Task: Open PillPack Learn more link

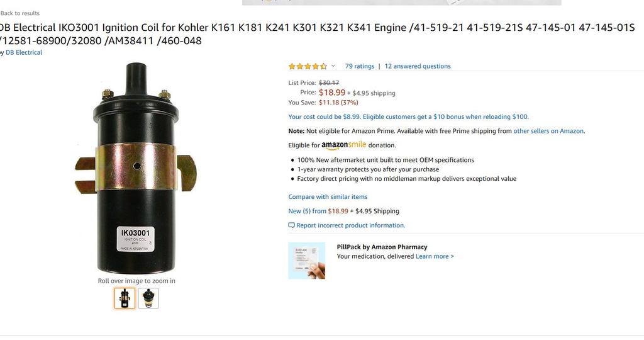Action: click(435, 256)
